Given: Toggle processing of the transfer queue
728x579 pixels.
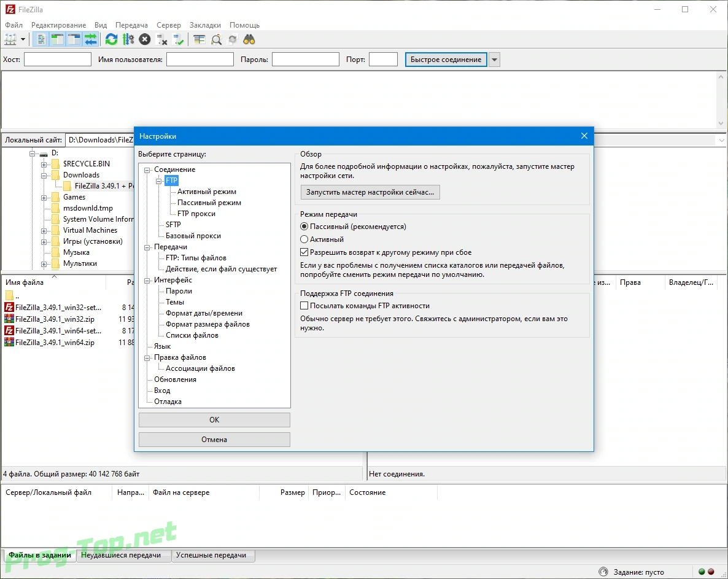Looking at the screenshot, I should [x=128, y=40].
